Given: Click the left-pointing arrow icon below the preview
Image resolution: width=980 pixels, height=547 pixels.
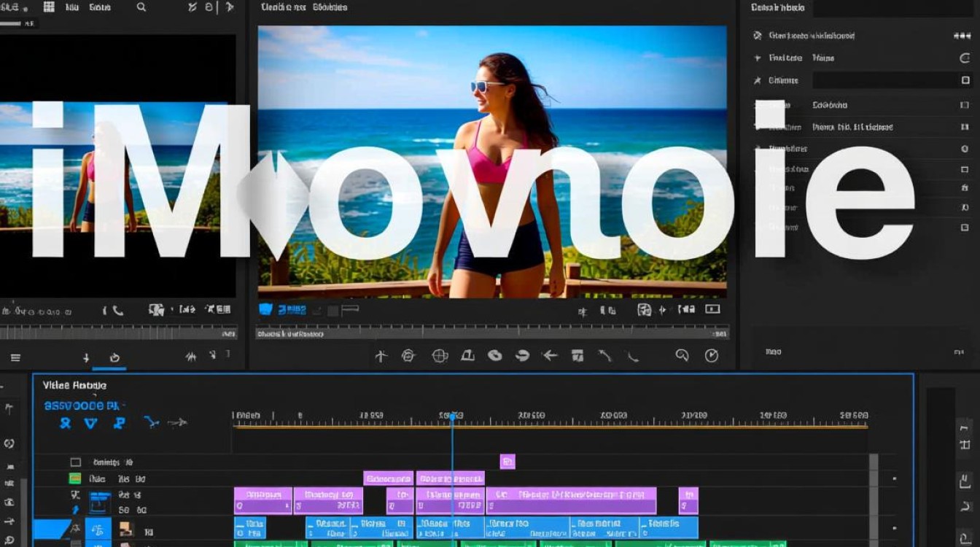Looking at the screenshot, I should pyautogui.click(x=550, y=356).
